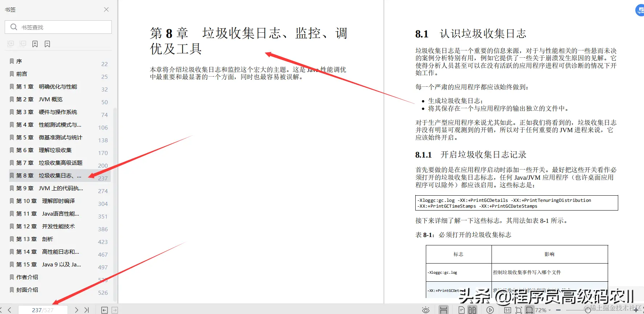Click page number 526 beside 封面介绍
Image resolution: width=644 pixels, height=314 pixels.
point(103,293)
